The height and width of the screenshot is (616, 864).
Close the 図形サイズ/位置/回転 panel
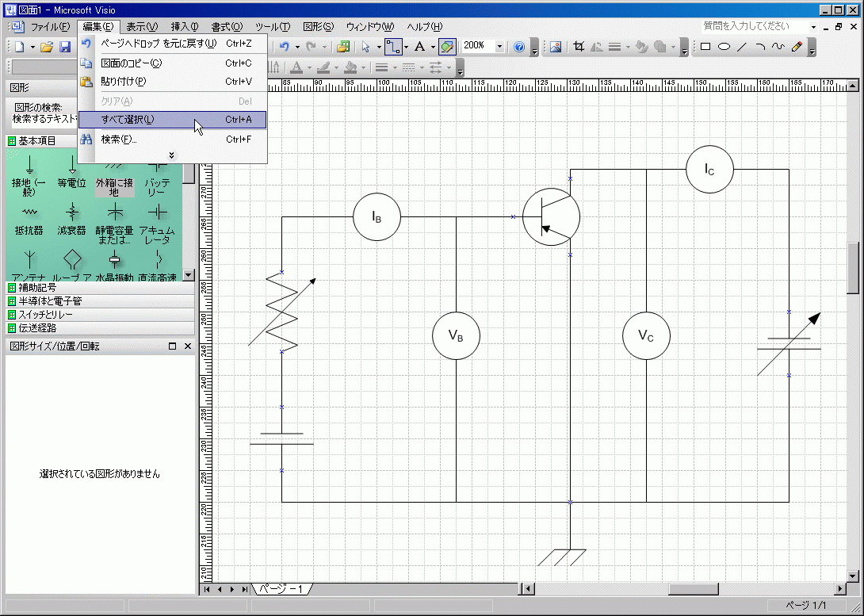pos(188,346)
